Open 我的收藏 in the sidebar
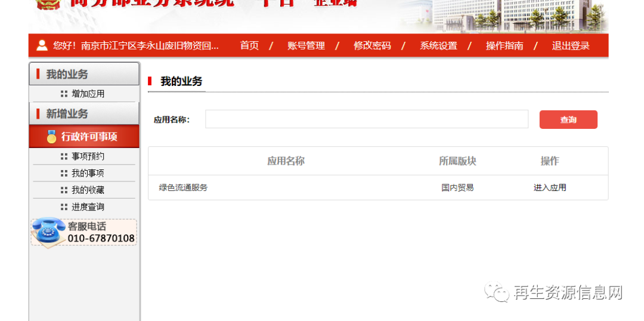 [x=88, y=190]
